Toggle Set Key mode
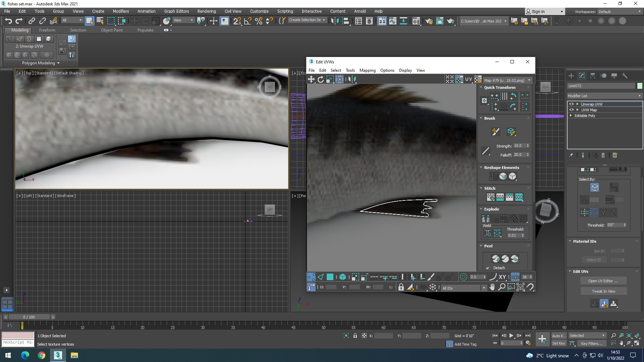 click(x=558, y=343)
